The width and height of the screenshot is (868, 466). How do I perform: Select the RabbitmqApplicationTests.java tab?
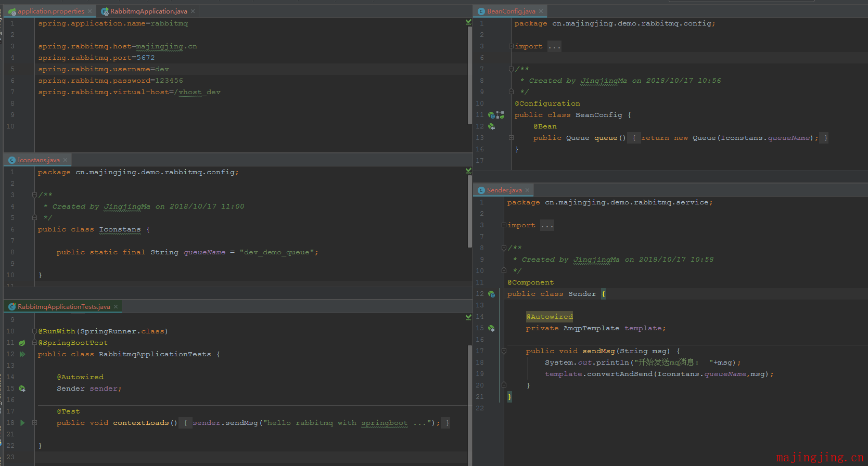(x=63, y=306)
